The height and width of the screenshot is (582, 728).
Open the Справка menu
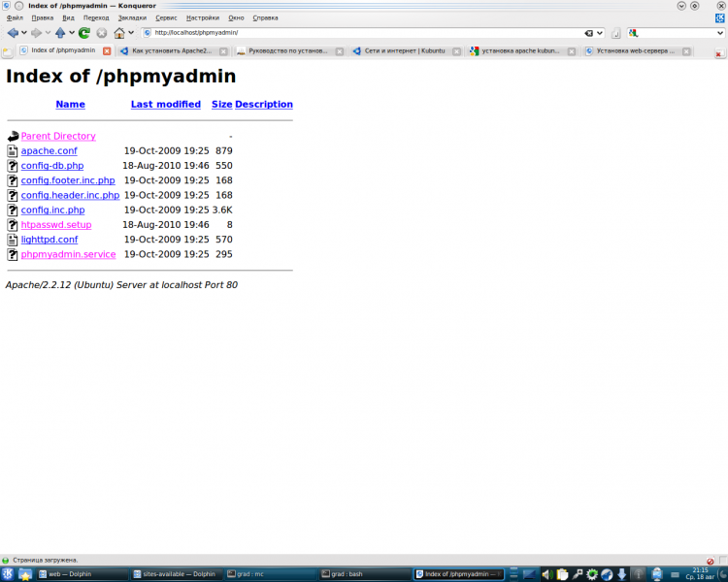[265, 18]
